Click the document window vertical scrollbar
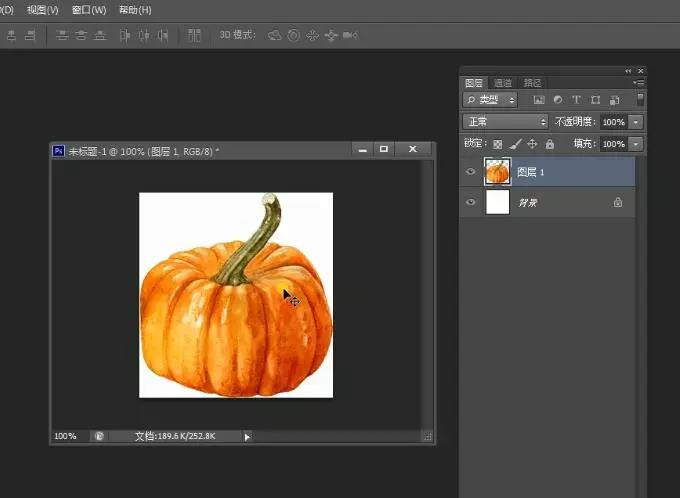The width and height of the screenshot is (680, 498). click(428, 295)
